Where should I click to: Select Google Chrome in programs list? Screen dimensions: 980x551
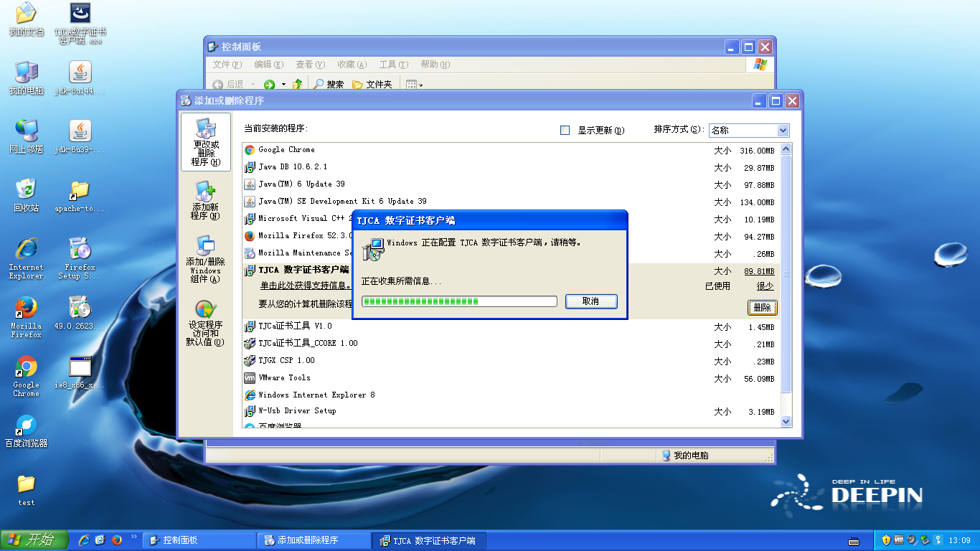(x=511, y=150)
